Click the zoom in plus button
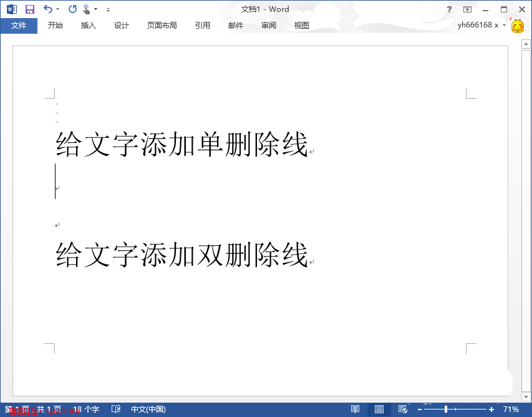The width and height of the screenshot is (532, 417). pos(491,410)
